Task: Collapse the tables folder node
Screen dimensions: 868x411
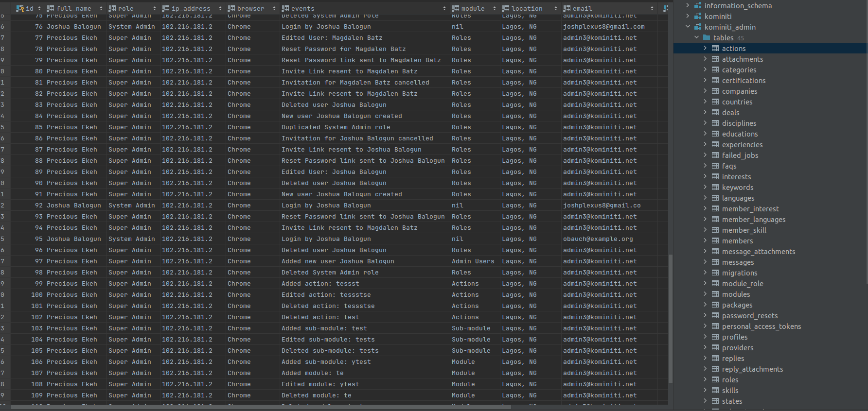Action: click(x=696, y=38)
